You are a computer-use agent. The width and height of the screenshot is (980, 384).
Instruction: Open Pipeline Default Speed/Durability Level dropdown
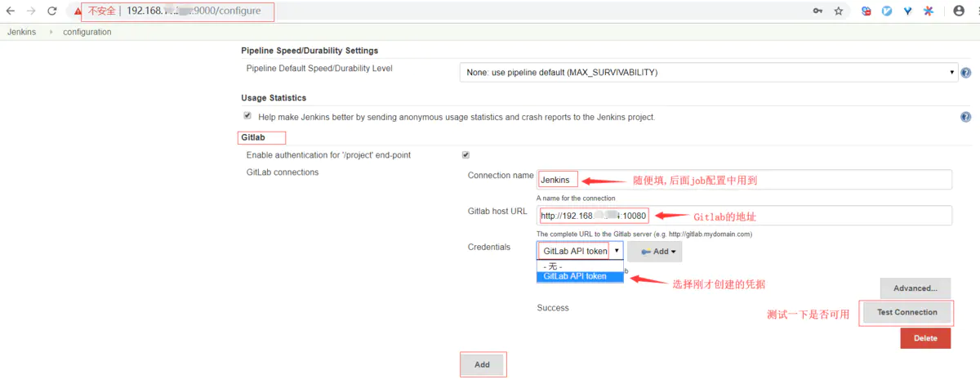click(708, 73)
